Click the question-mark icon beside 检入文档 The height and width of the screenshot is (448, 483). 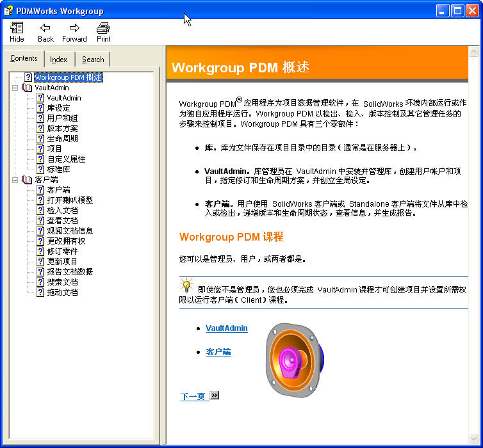40,210
